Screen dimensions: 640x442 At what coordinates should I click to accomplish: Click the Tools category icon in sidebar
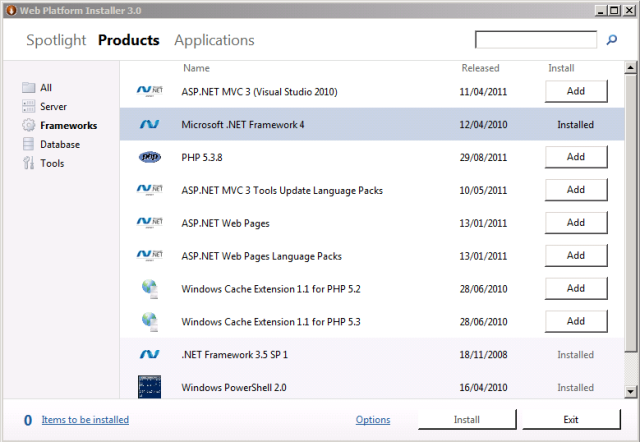[29, 163]
